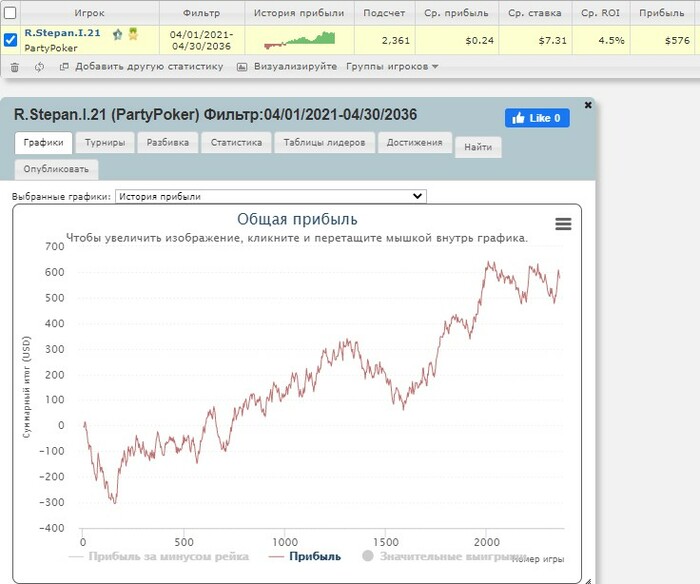Image resolution: width=700 pixels, height=584 pixels.
Task: Click the refresh statistics icon
Action: coord(39,67)
